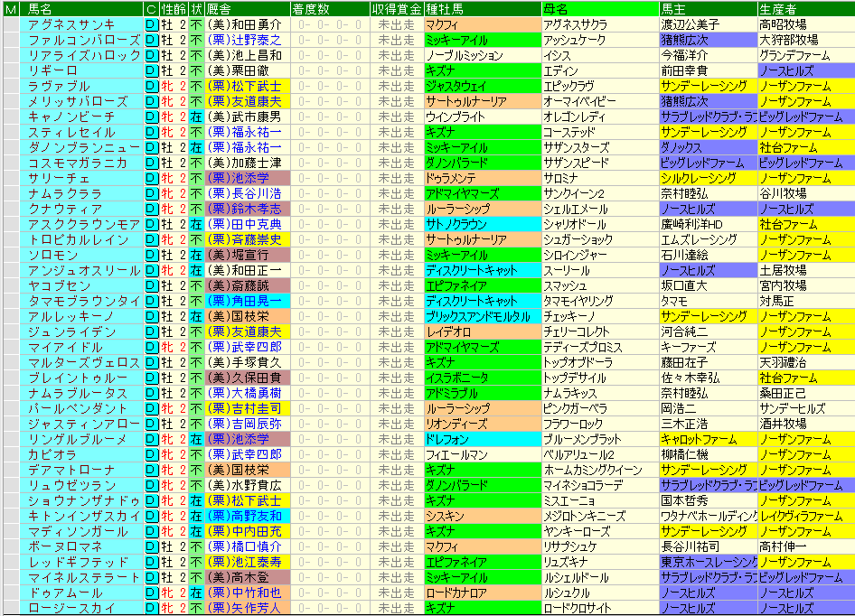Select the D icon for カピオラ
Viewport: 855px width, 616px height.
(152, 454)
